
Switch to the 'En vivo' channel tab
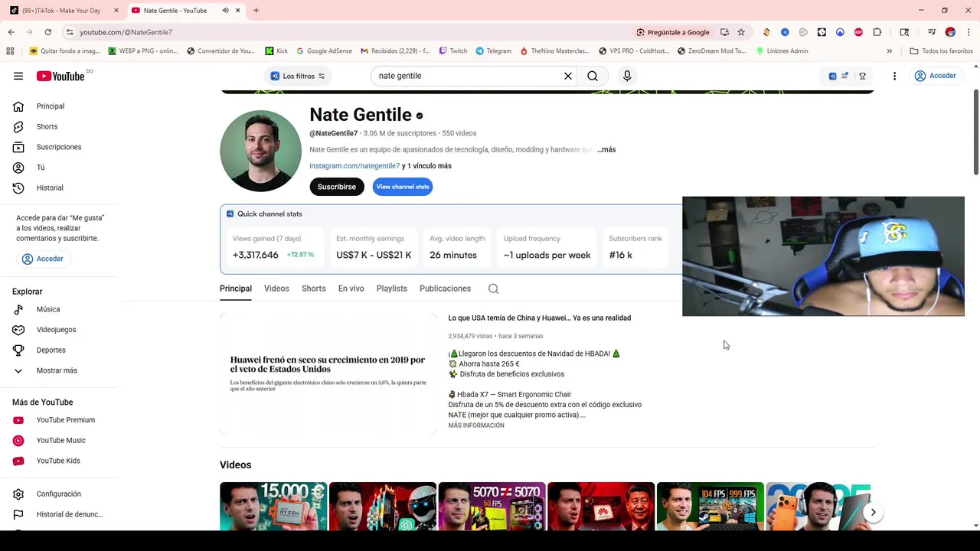point(351,289)
